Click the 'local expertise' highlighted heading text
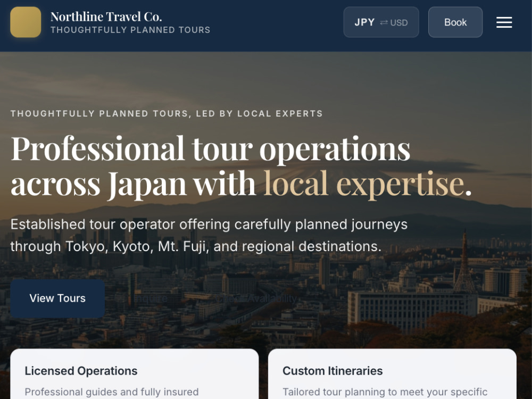 [x=364, y=184]
